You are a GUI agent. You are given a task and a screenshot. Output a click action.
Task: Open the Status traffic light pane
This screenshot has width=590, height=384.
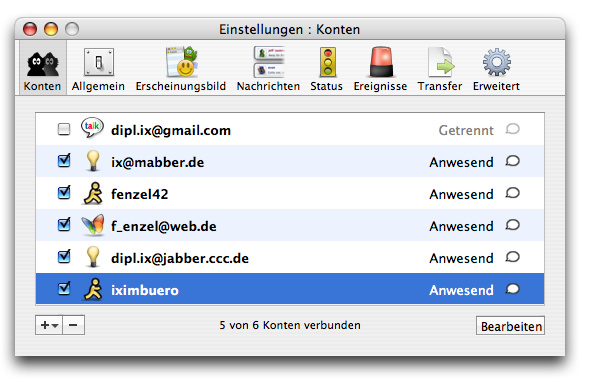point(327,69)
